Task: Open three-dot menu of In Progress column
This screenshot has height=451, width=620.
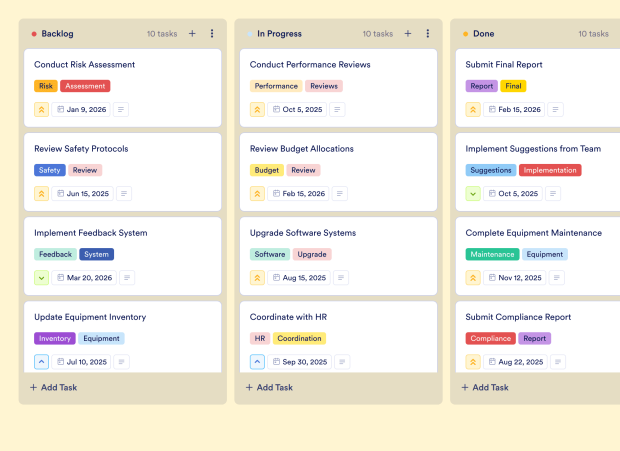Action: coord(428,34)
